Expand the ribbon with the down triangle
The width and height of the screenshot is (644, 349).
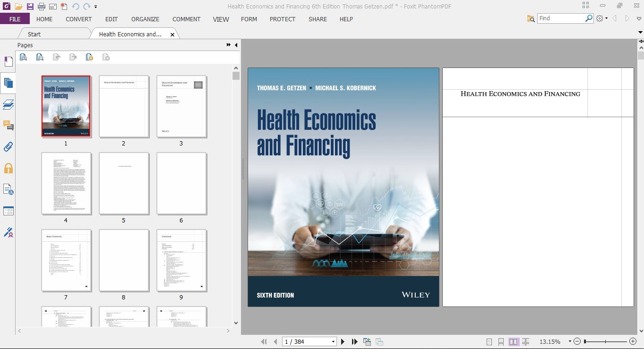(641, 33)
